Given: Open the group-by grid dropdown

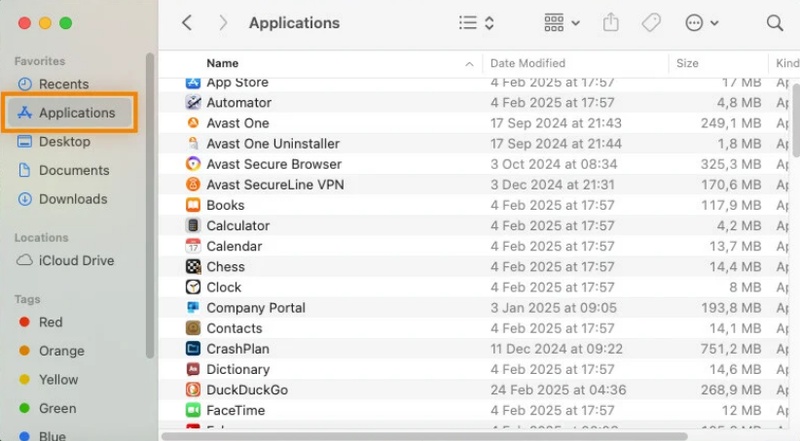Looking at the screenshot, I should 562,23.
